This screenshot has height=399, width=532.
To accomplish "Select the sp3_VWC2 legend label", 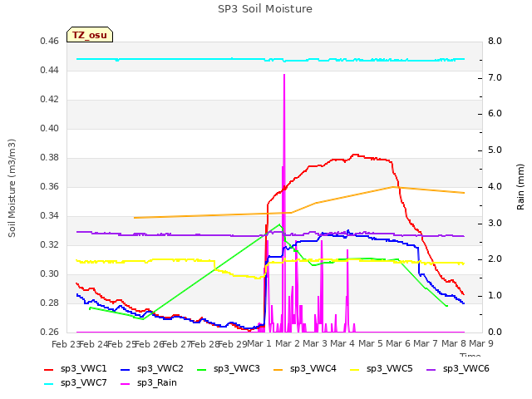I will tap(160, 368).
